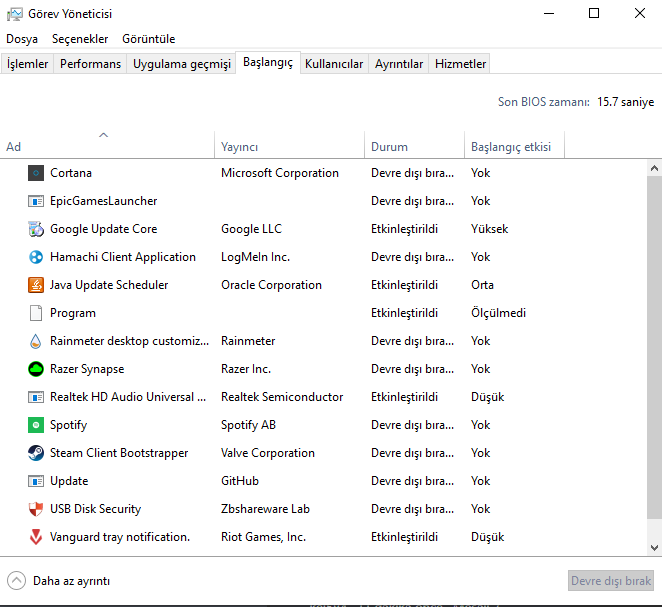This screenshot has height=607, width=662.
Task: Click the Ölçülmedi startup impact value
Action: tap(498, 313)
